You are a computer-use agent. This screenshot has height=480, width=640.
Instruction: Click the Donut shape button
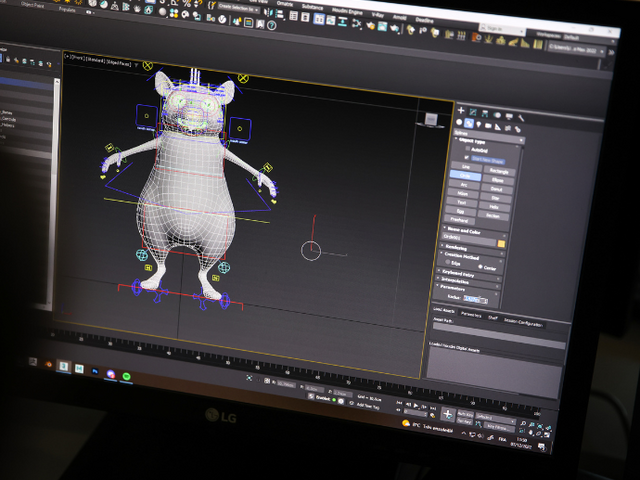[497, 189]
